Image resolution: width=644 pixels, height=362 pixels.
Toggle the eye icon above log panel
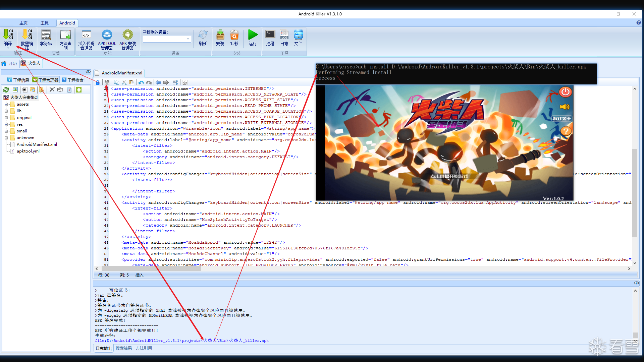point(637,283)
